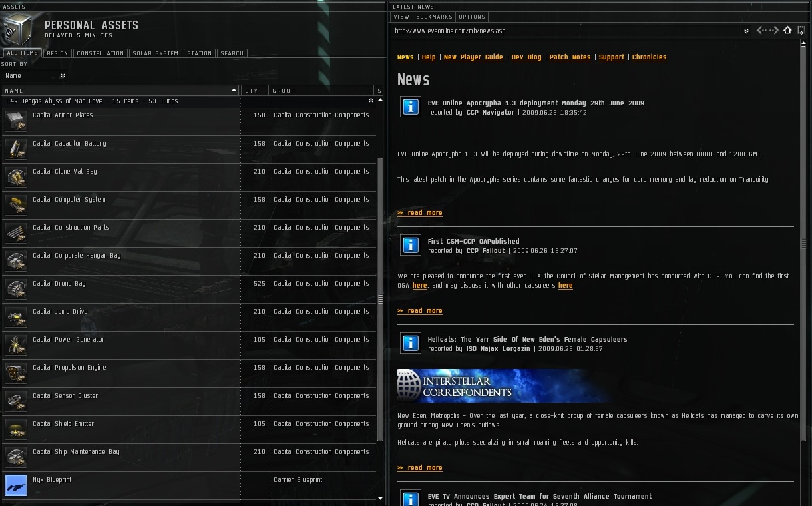This screenshot has height=506, width=812.
Task: Click the Name column header
Action: [120, 91]
